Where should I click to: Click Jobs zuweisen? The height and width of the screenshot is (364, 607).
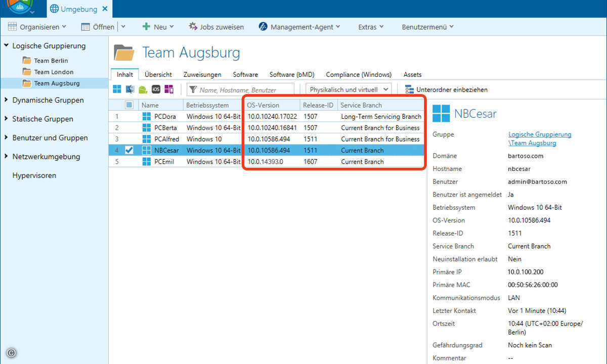216,27
